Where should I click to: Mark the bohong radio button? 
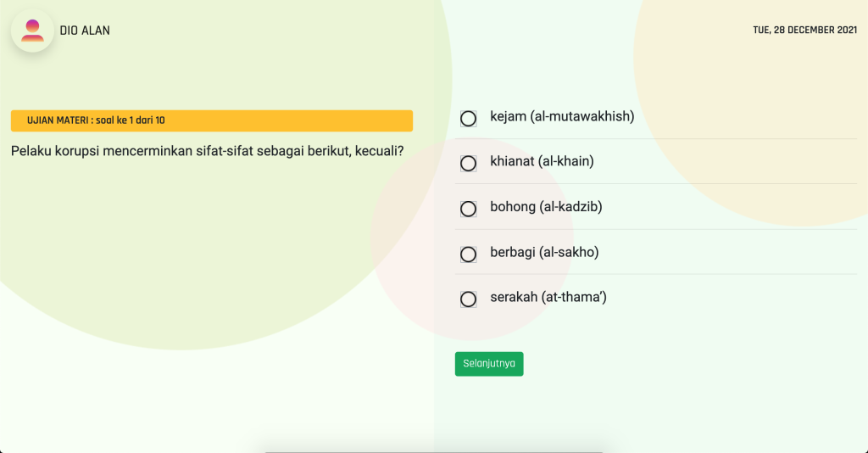click(x=468, y=209)
